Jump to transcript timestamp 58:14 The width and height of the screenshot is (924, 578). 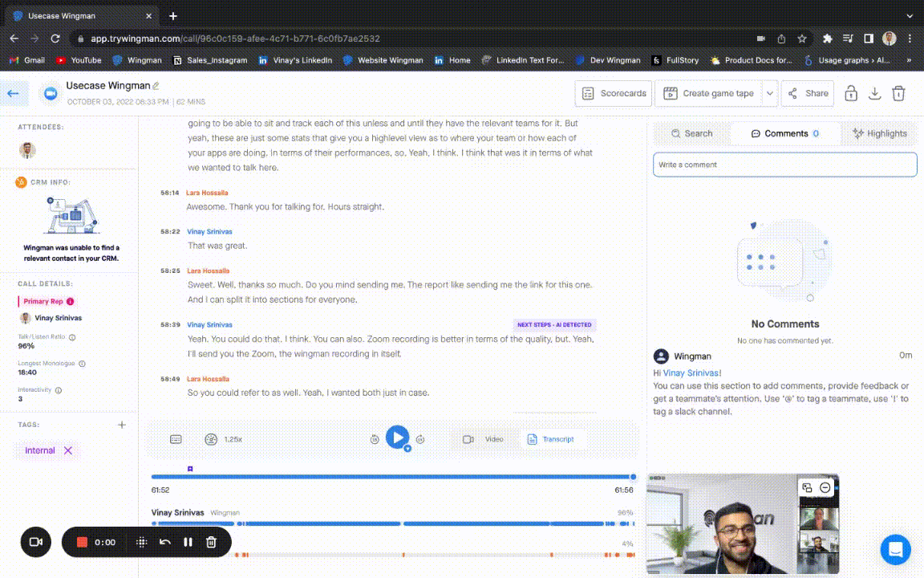[x=170, y=193]
